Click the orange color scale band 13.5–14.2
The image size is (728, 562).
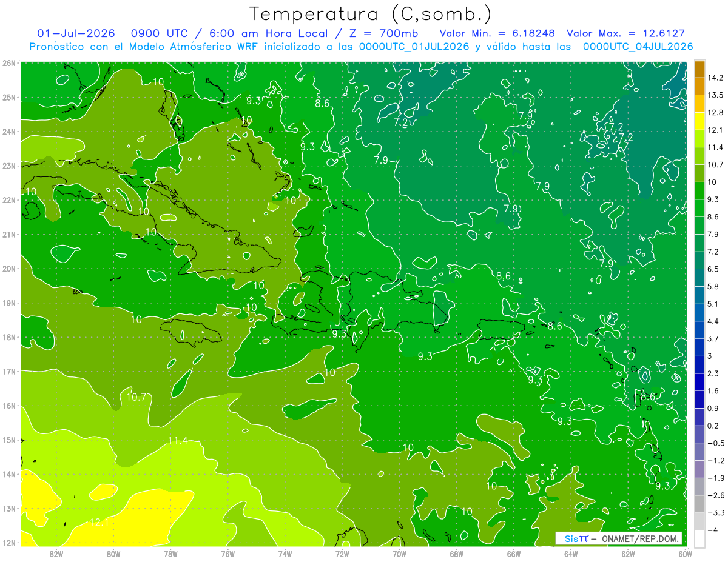click(x=699, y=86)
